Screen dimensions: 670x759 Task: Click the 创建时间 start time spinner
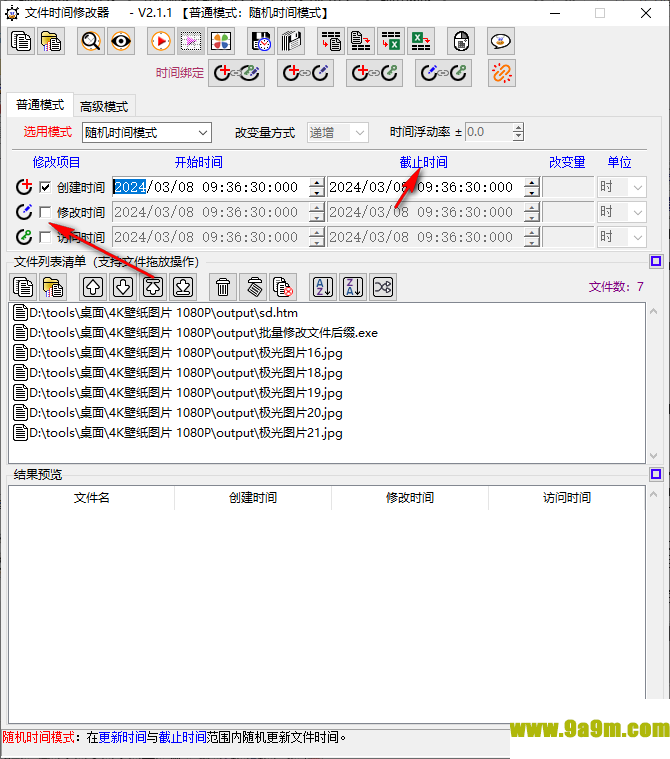coord(317,187)
